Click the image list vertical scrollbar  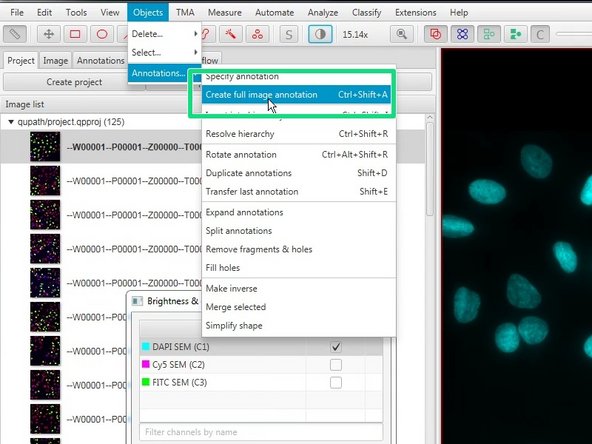tap(430, 170)
